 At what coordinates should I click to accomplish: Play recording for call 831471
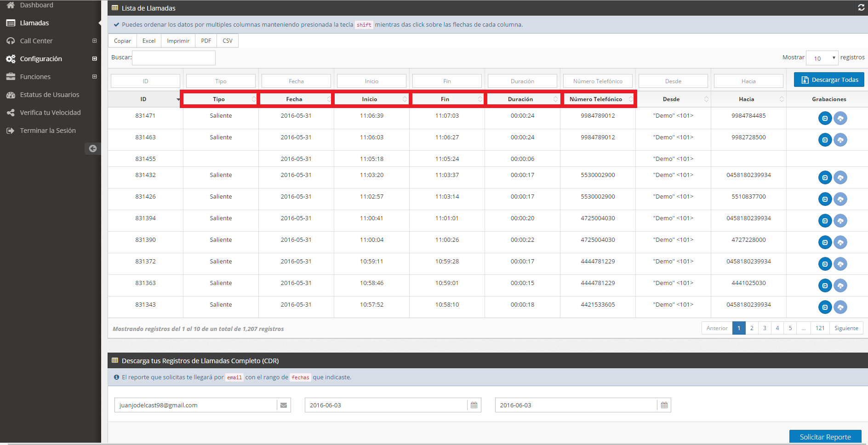coord(825,118)
